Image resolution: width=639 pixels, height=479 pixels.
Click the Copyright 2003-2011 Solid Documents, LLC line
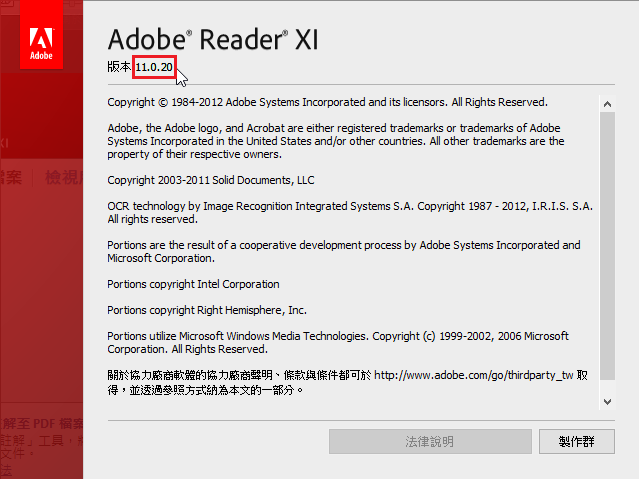pyautogui.click(x=211, y=180)
